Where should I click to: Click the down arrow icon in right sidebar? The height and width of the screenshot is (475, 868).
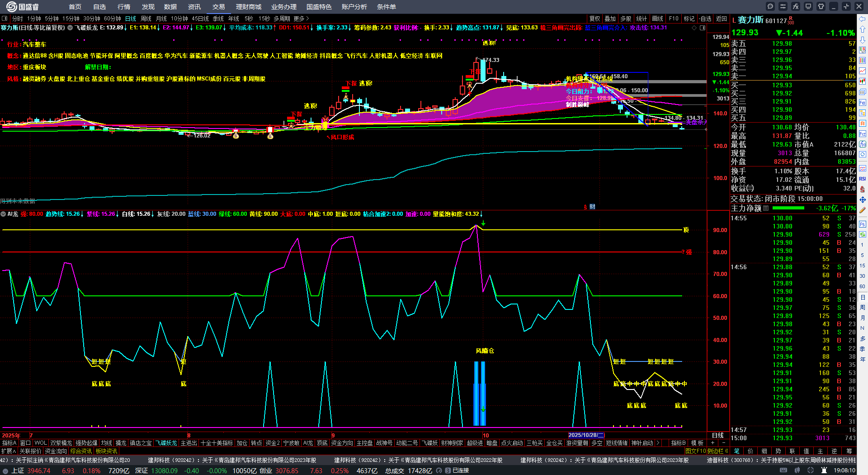863,39
